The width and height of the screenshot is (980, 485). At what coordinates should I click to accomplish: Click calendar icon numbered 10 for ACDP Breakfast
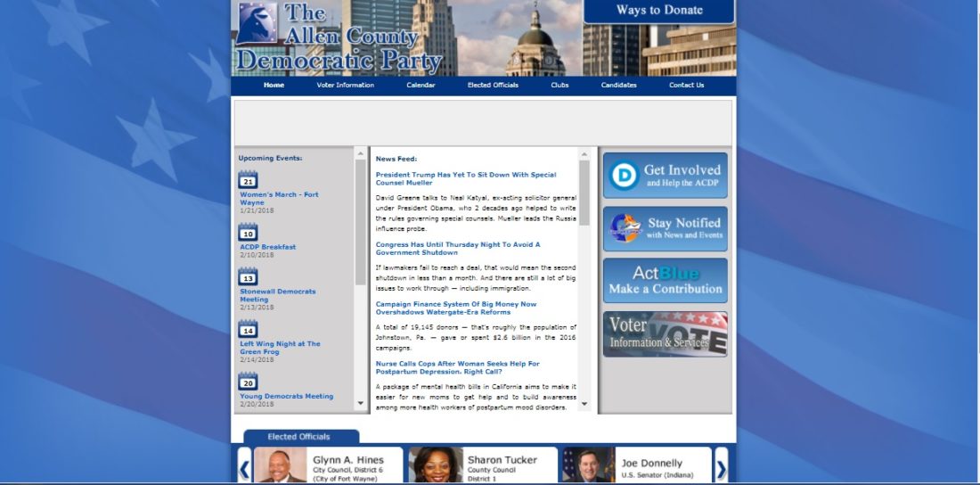point(249,232)
